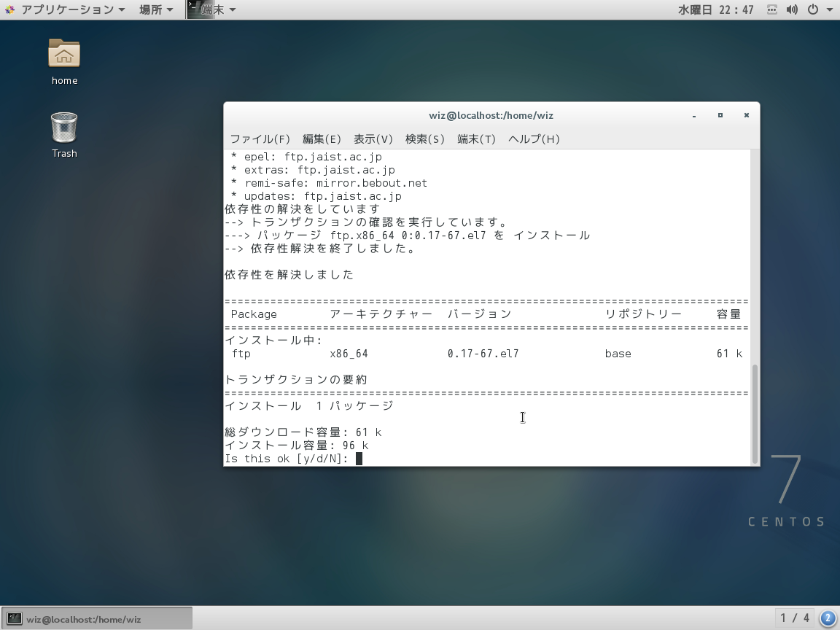Viewport: 840px width, 630px height.
Task: Click the blue notification badge showing 2
Action: [828, 618]
